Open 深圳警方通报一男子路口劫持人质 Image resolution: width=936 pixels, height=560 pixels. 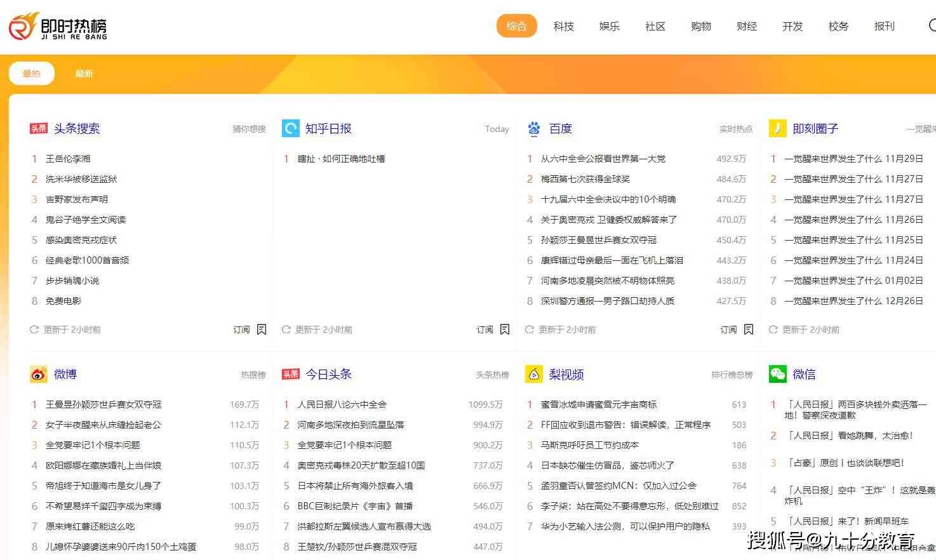(608, 301)
